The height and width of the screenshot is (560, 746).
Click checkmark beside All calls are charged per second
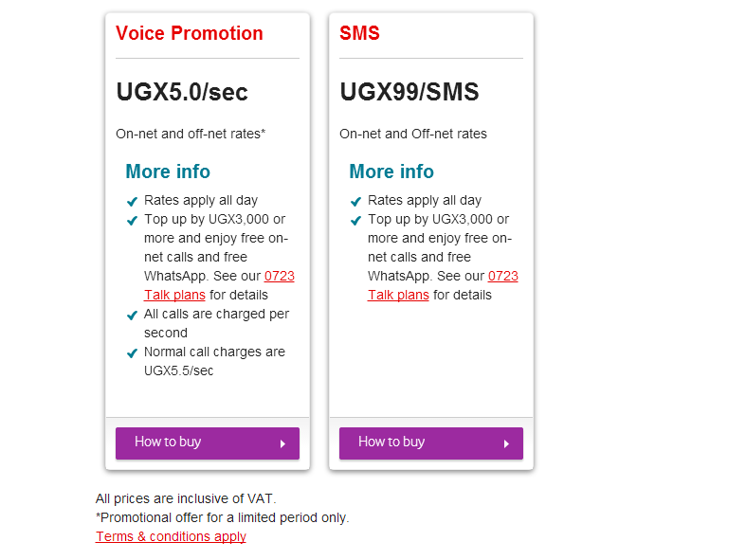133,315
